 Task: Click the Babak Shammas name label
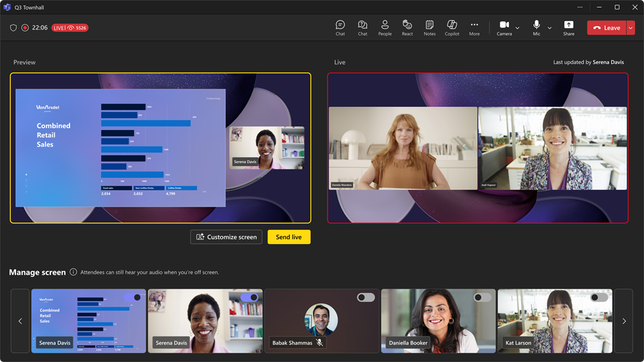292,342
